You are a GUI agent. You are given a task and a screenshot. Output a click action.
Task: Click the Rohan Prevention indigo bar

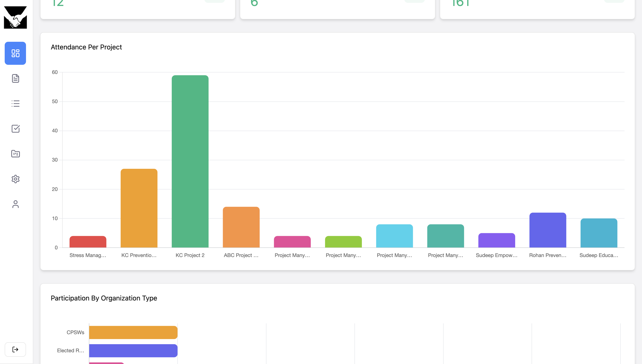pyautogui.click(x=548, y=230)
